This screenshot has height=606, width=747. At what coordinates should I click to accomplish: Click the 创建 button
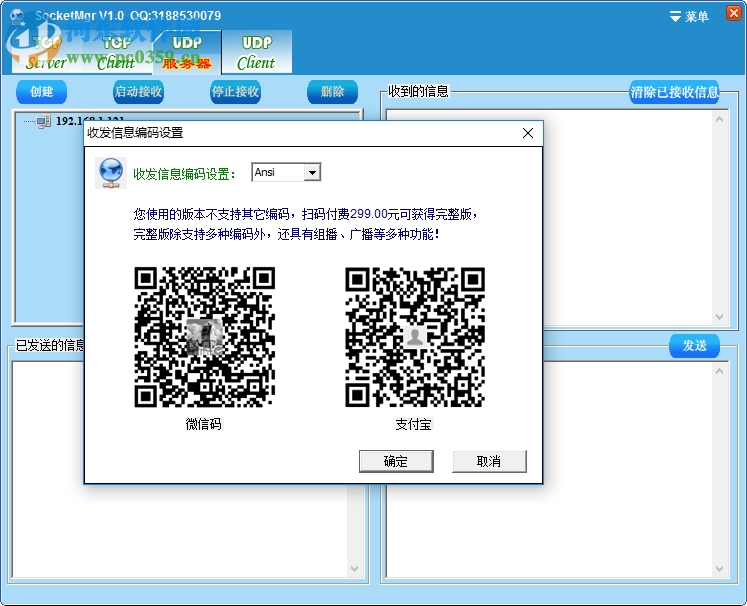41,91
